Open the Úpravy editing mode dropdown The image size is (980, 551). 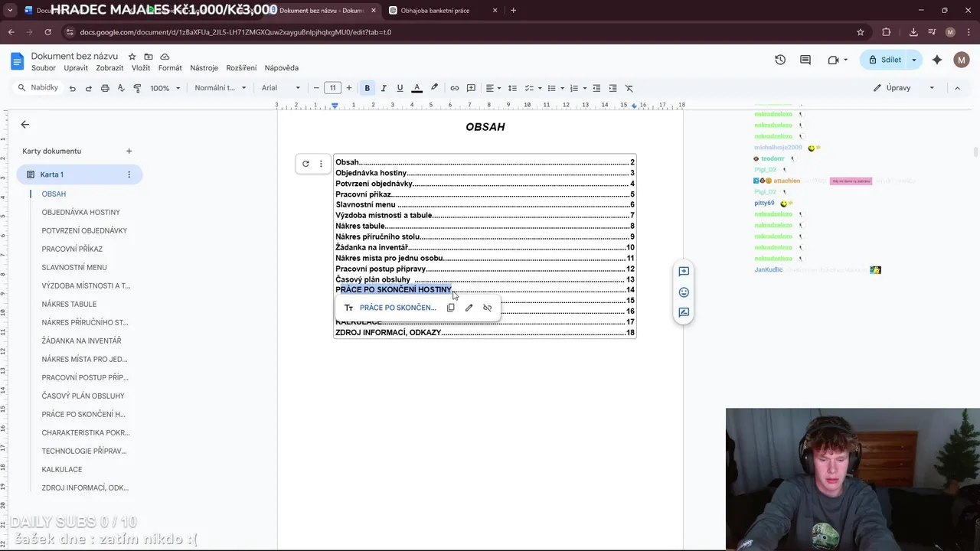904,88
